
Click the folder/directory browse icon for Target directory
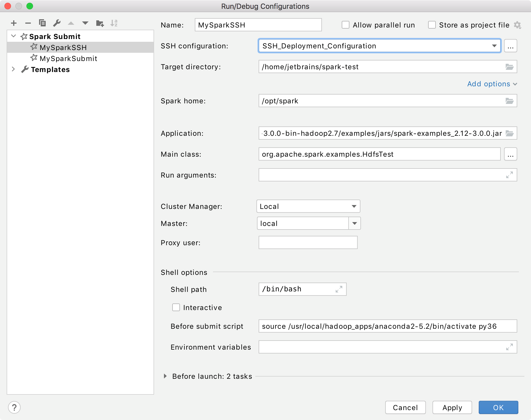[x=510, y=67]
